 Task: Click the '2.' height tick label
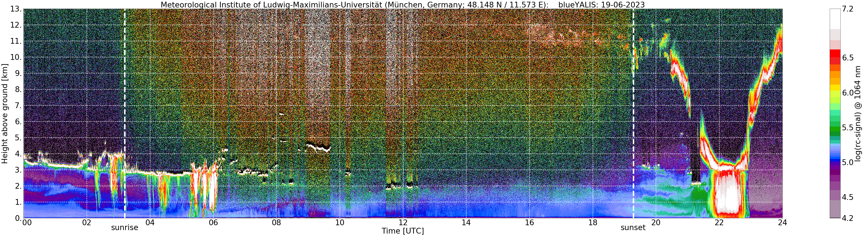click(x=18, y=186)
